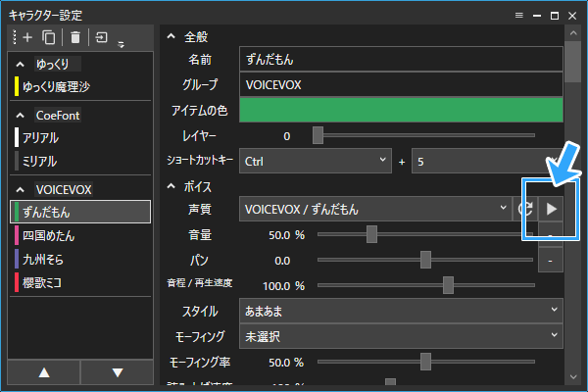Open the shortcut key 5 dropdown

click(x=487, y=161)
